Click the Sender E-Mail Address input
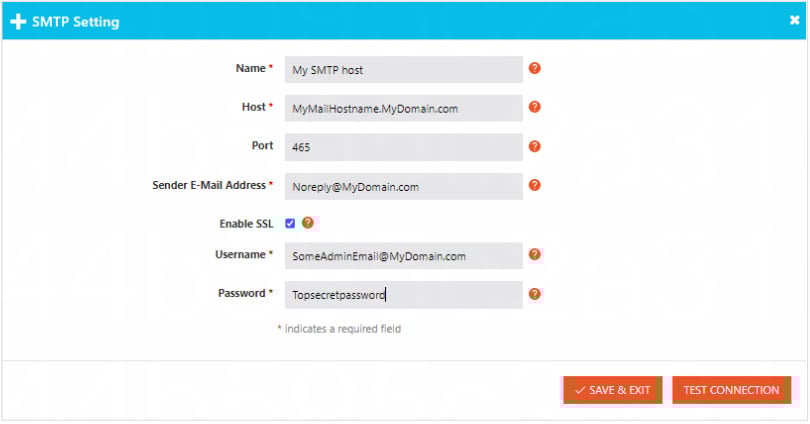This screenshot has width=810, height=424. 403,186
